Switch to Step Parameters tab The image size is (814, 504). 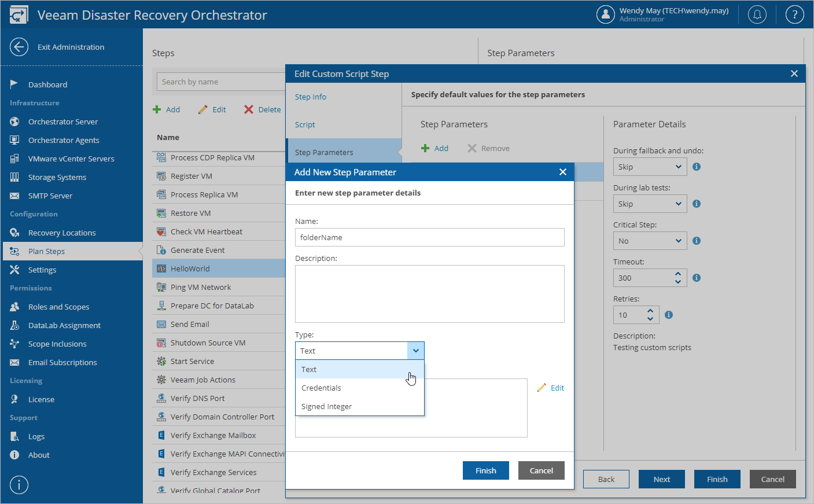[x=344, y=152]
